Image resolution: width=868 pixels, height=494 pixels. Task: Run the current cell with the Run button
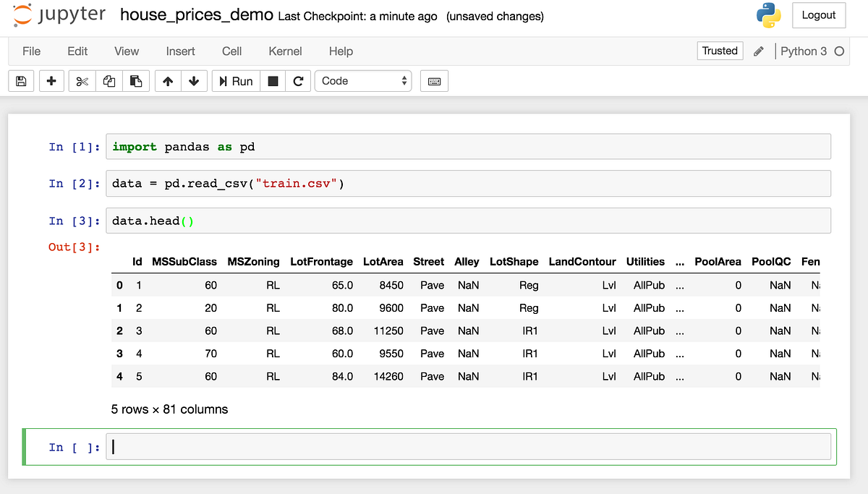(235, 81)
